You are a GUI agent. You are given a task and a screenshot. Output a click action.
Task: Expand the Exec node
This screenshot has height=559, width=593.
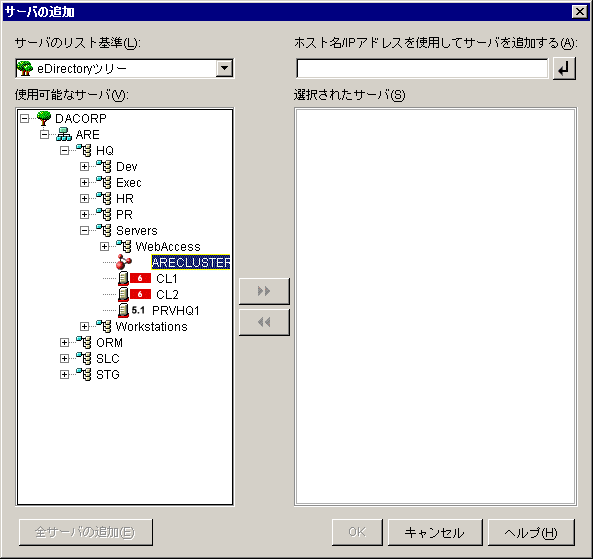click(x=84, y=182)
